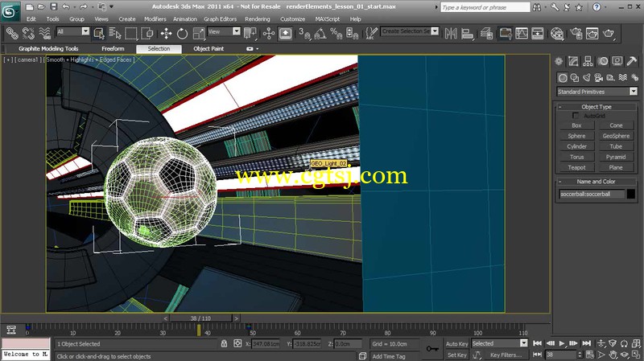Open the Edit Named Selection Sets icon

[x=371, y=33]
